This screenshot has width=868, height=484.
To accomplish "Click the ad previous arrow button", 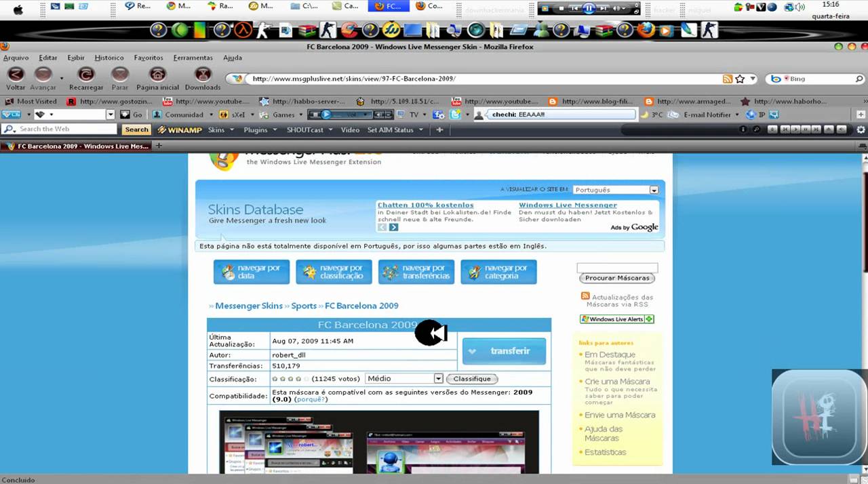I will coord(382,227).
